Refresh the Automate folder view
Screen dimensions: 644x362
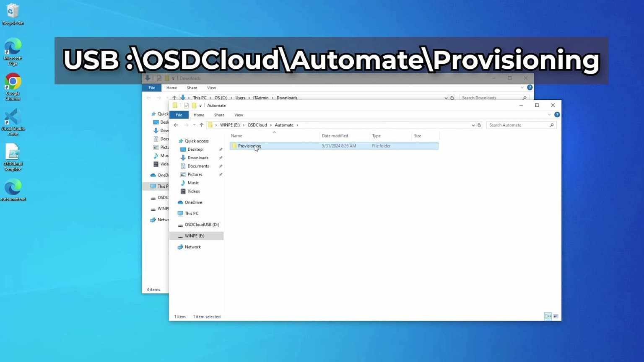pos(479,125)
